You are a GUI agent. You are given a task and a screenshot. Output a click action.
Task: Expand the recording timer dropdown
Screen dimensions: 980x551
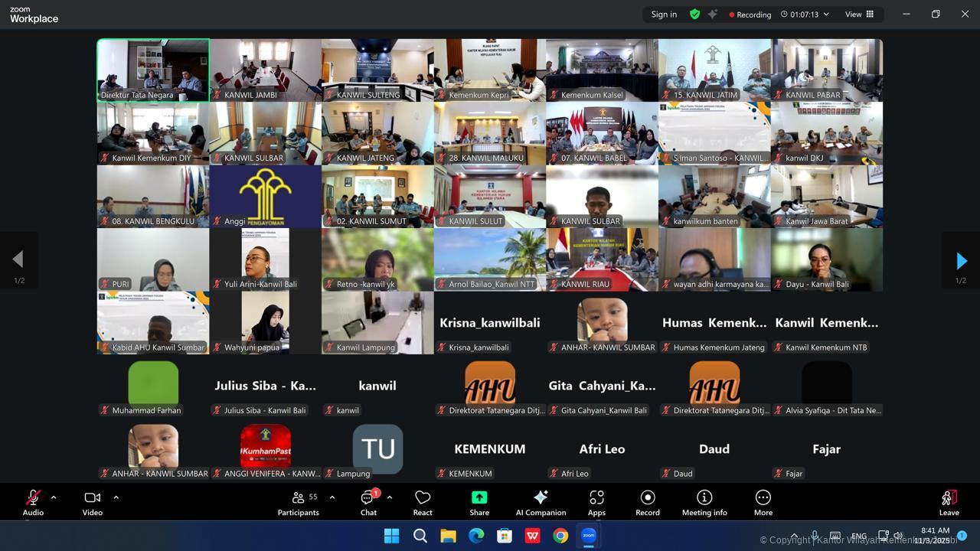(826, 15)
